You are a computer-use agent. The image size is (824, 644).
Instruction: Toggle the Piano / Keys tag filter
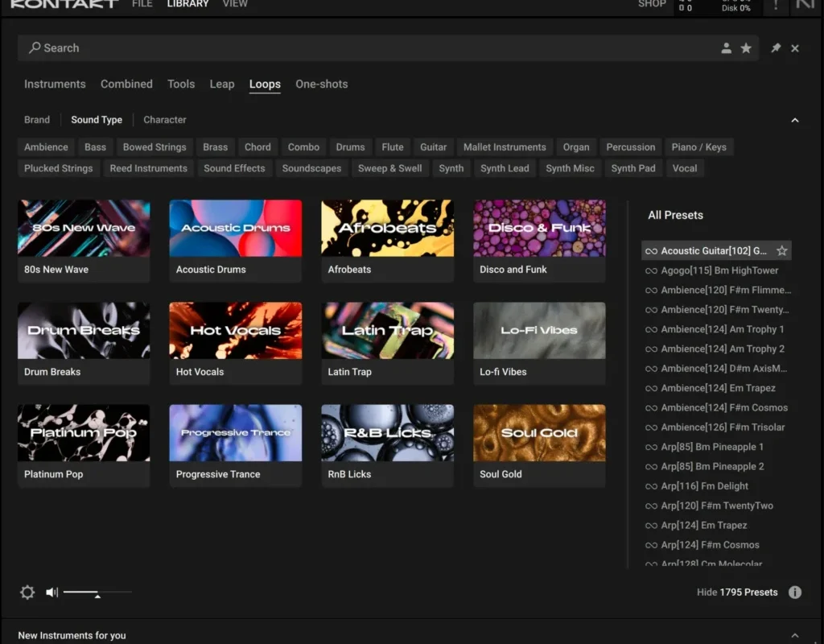tap(699, 147)
